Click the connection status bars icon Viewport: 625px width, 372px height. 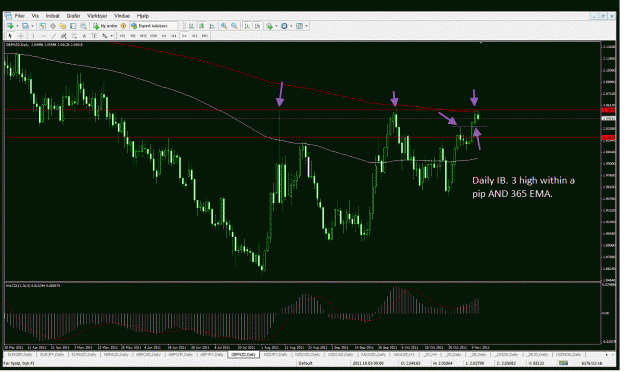(563, 363)
